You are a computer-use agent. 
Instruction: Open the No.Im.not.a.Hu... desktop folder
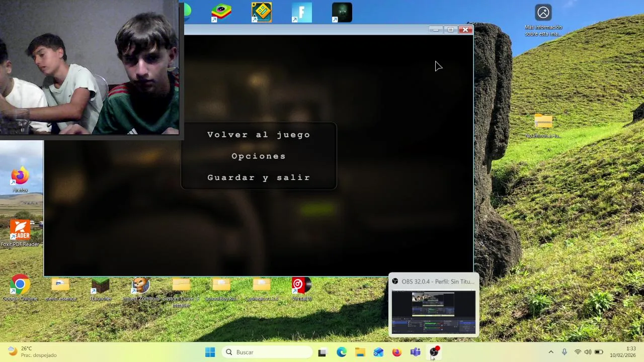[x=543, y=126]
